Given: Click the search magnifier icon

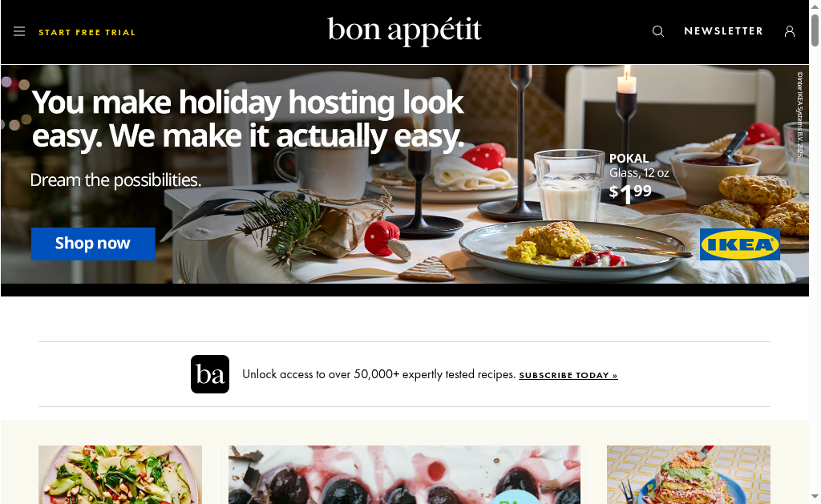Looking at the screenshot, I should pos(658,32).
